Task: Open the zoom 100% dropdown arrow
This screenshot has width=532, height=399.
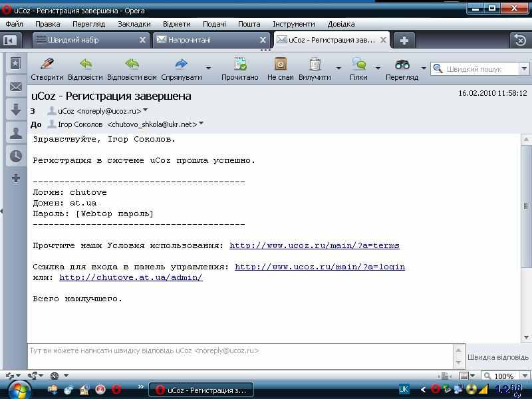Action: [x=525, y=376]
